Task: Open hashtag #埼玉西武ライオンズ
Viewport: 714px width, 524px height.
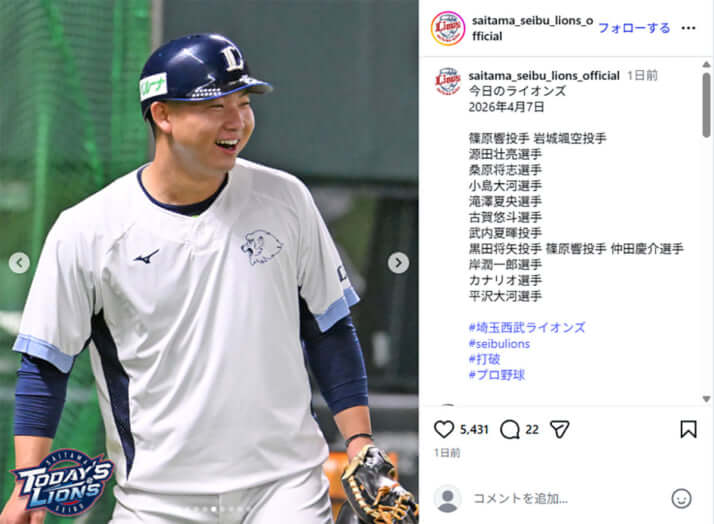Action: pos(527,327)
